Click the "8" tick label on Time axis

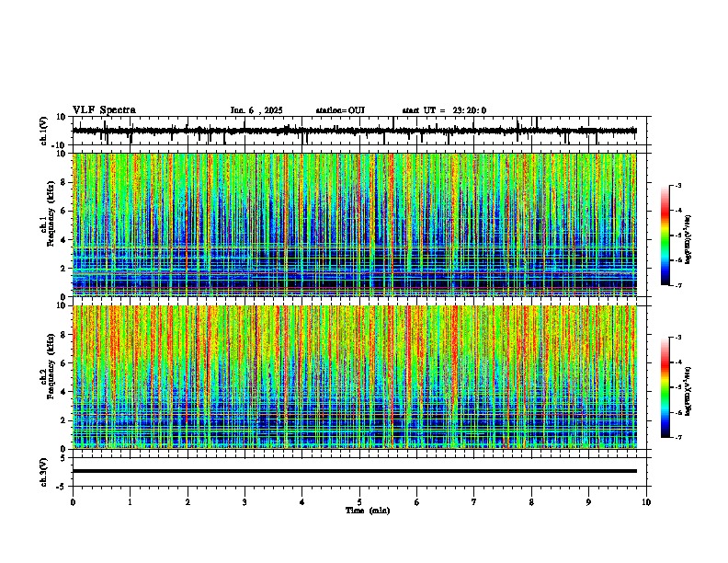click(x=531, y=502)
